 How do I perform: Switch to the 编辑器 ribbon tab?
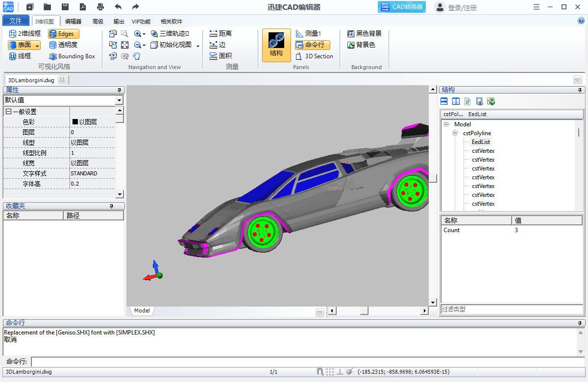pyautogui.click(x=73, y=21)
